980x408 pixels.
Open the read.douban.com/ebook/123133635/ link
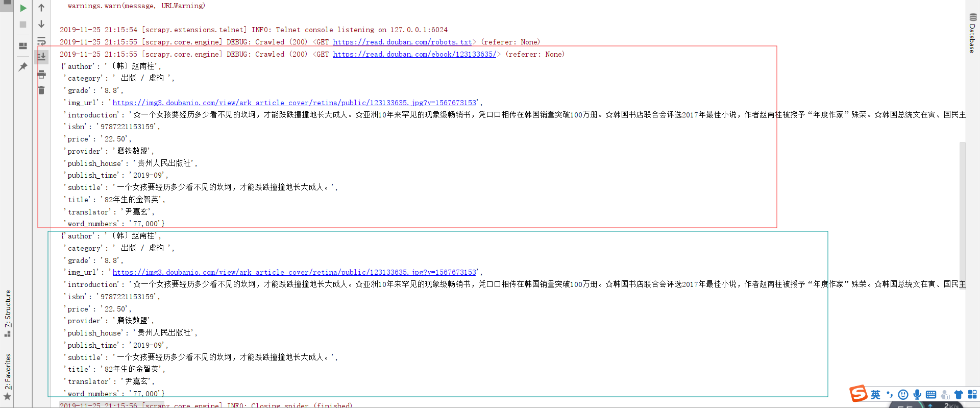tap(414, 54)
